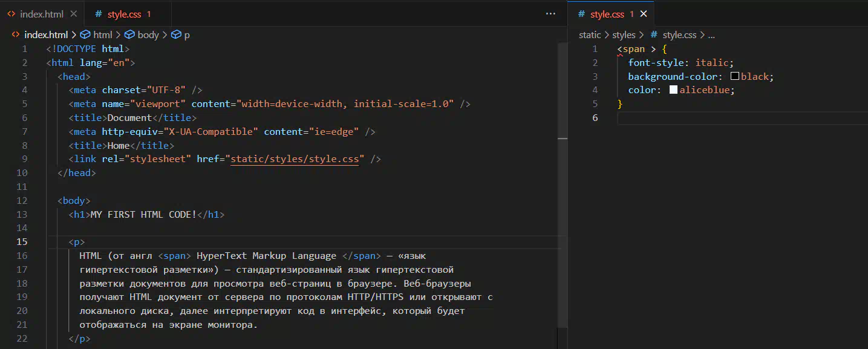Click the lang="en" attribute on line 2

click(x=105, y=63)
